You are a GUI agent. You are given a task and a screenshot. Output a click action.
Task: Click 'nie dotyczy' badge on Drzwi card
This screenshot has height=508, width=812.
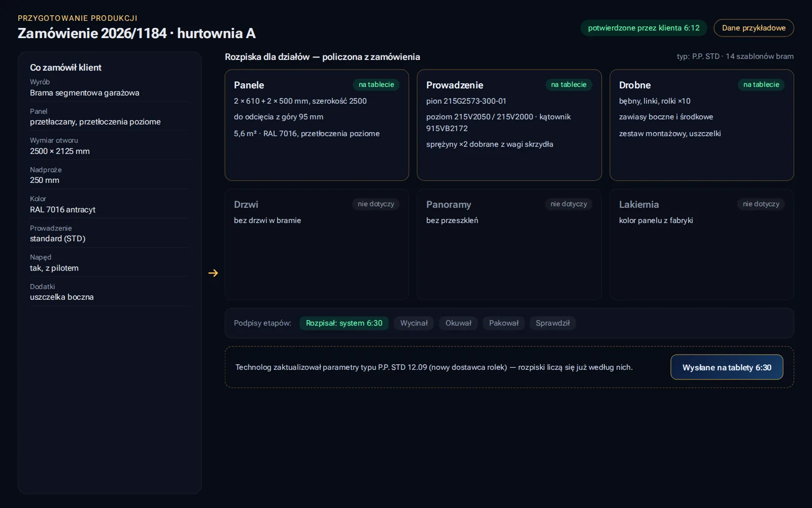pyautogui.click(x=376, y=204)
